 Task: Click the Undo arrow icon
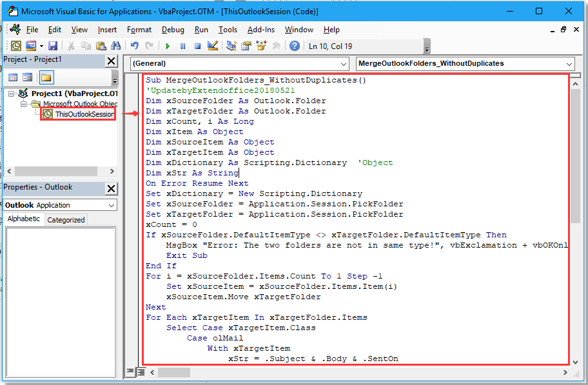click(x=135, y=46)
